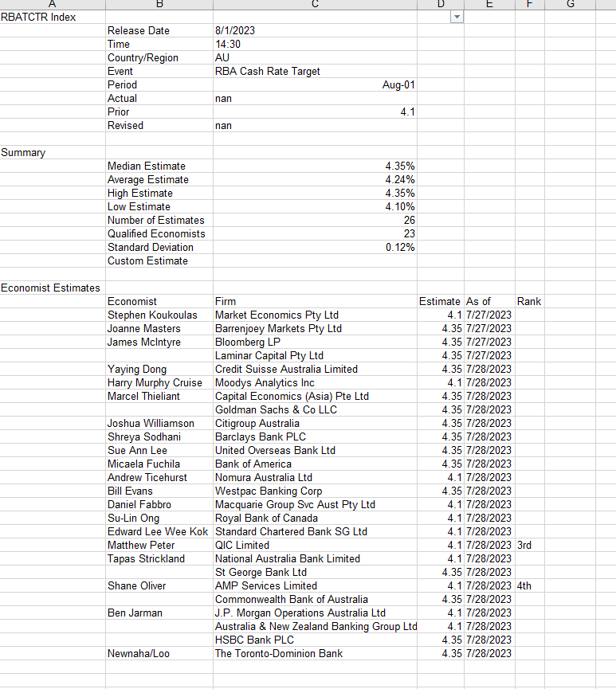Select column A header
616x689 pixels.
(53, 4)
